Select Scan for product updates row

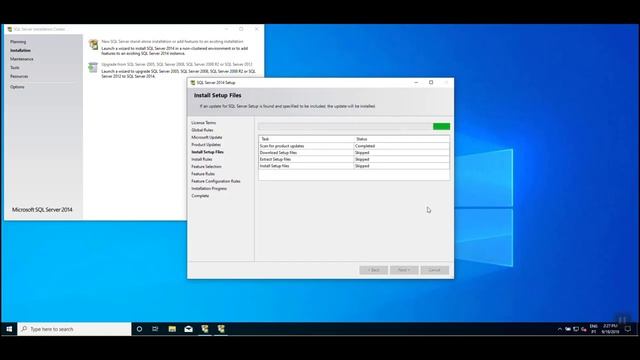point(354,146)
